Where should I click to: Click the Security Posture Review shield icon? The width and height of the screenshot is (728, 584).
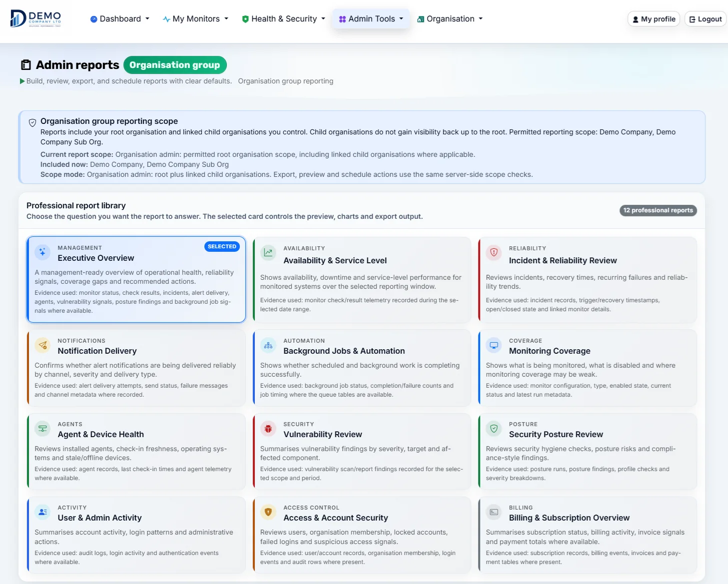click(494, 429)
